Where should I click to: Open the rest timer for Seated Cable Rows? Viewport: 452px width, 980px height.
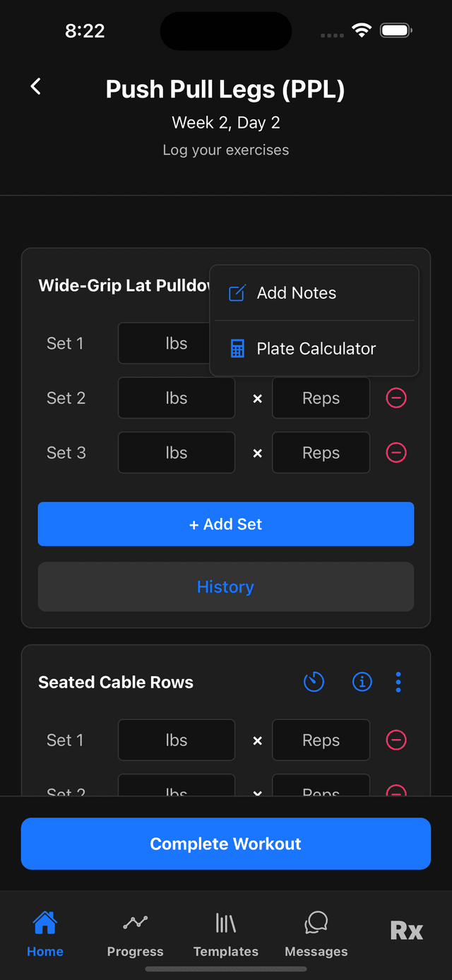click(x=314, y=682)
